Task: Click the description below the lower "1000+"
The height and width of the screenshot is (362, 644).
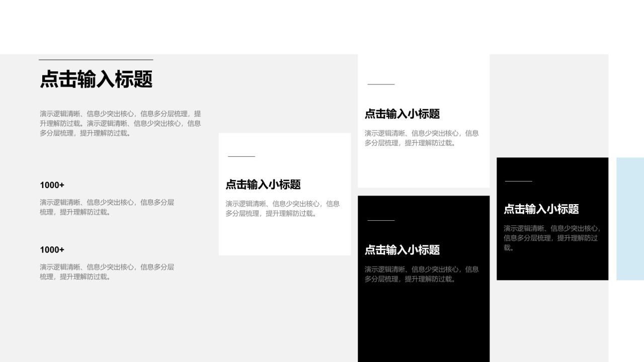Action: 107,272
